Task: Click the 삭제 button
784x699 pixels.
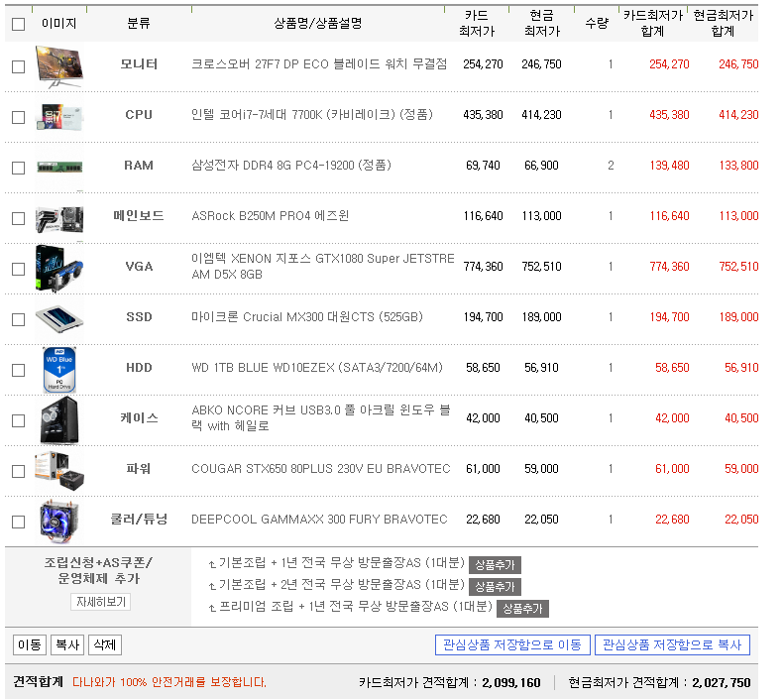Action: pyautogui.click(x=105, y=644)
